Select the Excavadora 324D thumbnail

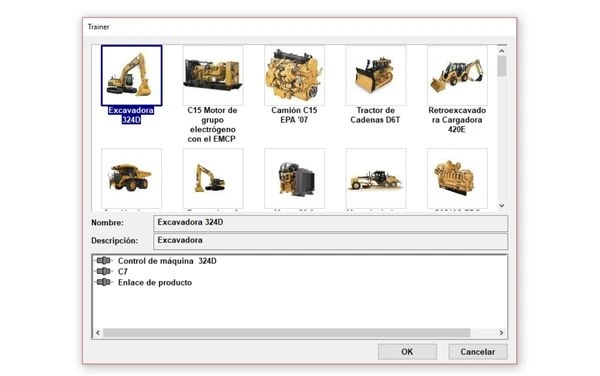coord(132,75)
